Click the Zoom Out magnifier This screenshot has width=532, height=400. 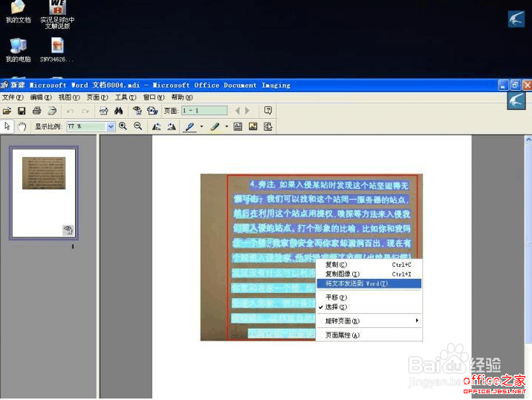pos(137,126)
